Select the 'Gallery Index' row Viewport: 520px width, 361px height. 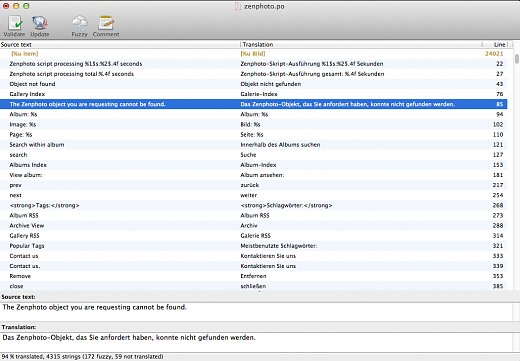click(254, 94)
